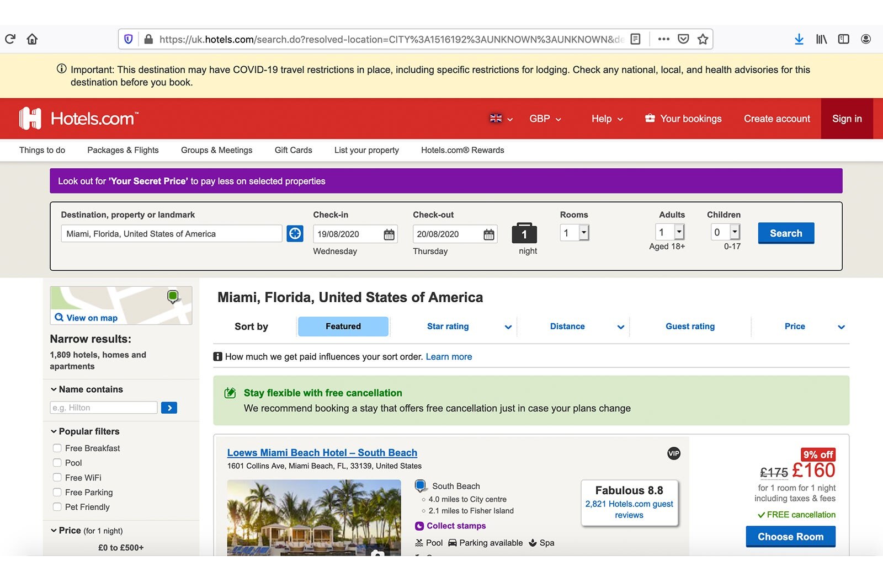The height and width of the screenshot is (588, 883).
Task: Use current location target icon
Action: click(x=295, y=233)
